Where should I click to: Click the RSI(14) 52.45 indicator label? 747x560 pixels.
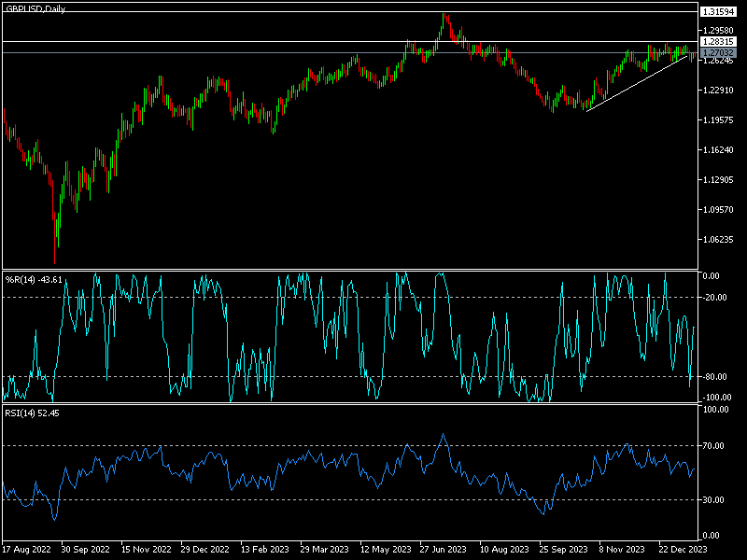tap(32, 413)
